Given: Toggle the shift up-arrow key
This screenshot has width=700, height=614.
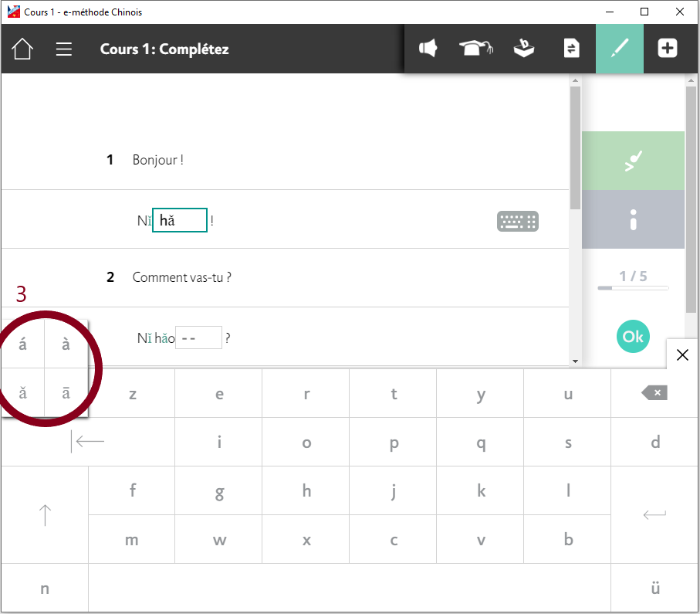Looking at the screenshot, I should point(45,514).
